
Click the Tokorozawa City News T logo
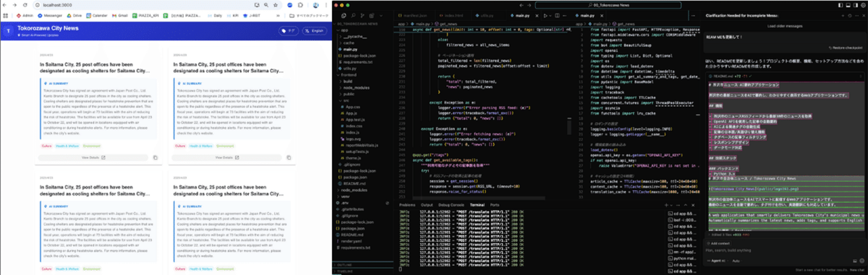[8, 31]
